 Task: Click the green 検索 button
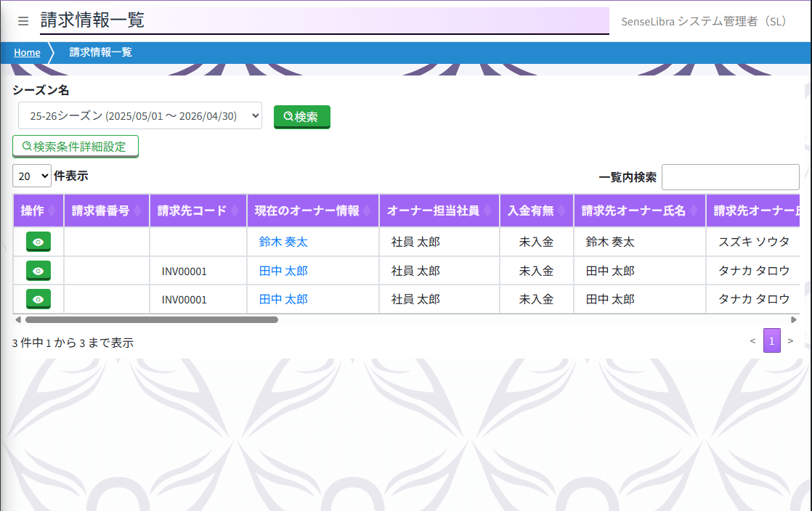(301, 117)
